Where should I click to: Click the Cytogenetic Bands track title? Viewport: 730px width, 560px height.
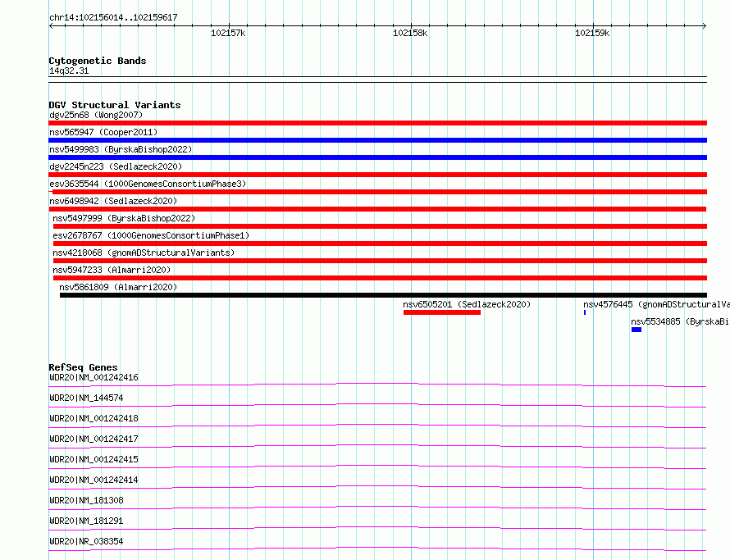(98, 61)
